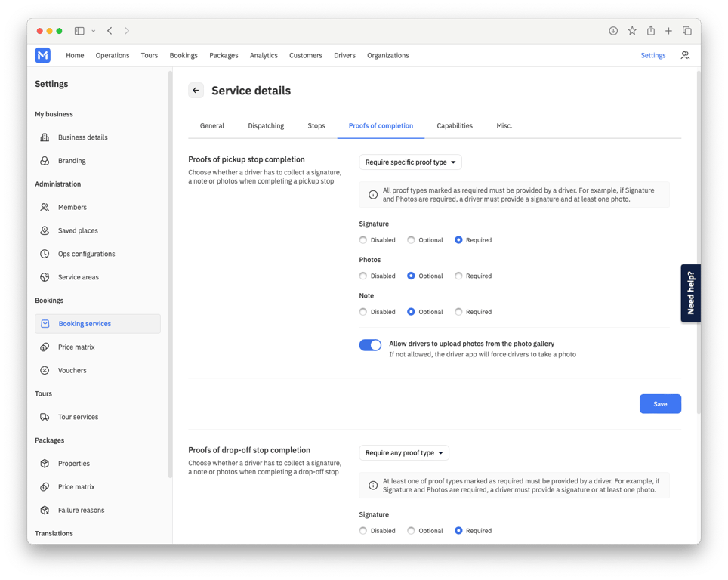Click the info icon in pickup proof notice
Screen dimensions: 728x580
pos(373,195)
